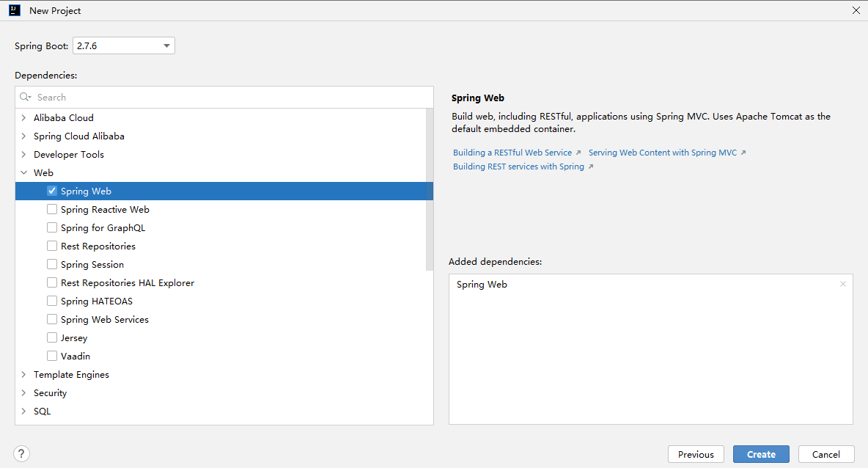The height and width of the screenshot is (468, 868).
Task: Click the search magnifier icon
Action: [25, 97]
